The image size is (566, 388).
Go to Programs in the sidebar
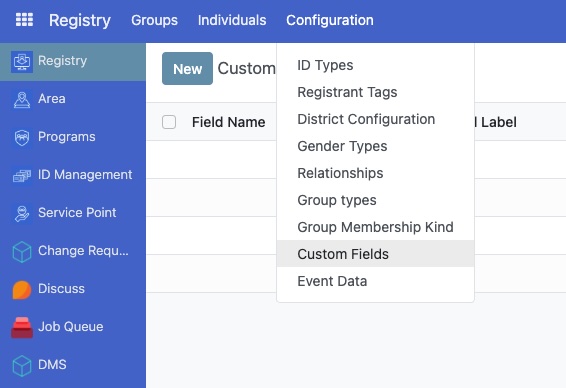coord(67,137)
